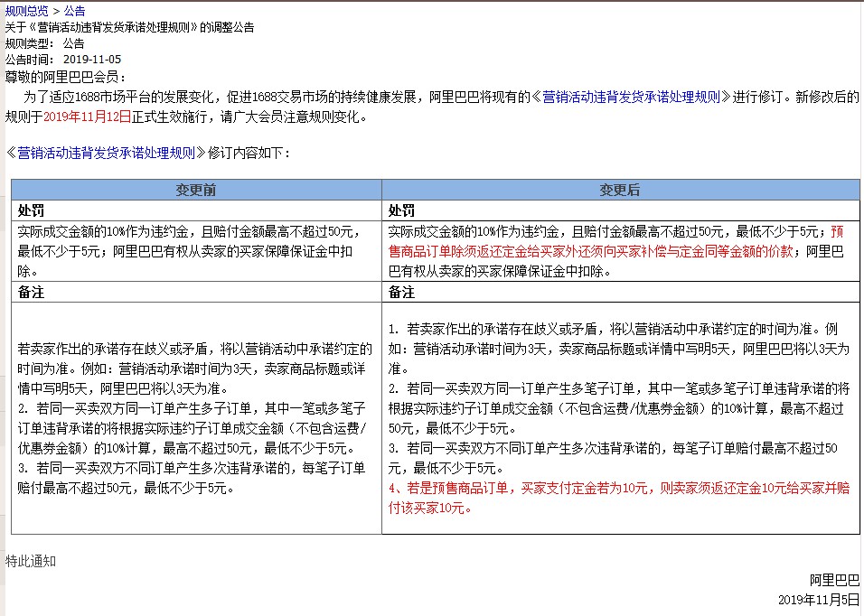Click note 1 about 歧义或矛盾 in 变更后 column
This screenshot has width=864, height=616.
click(619, 349)
